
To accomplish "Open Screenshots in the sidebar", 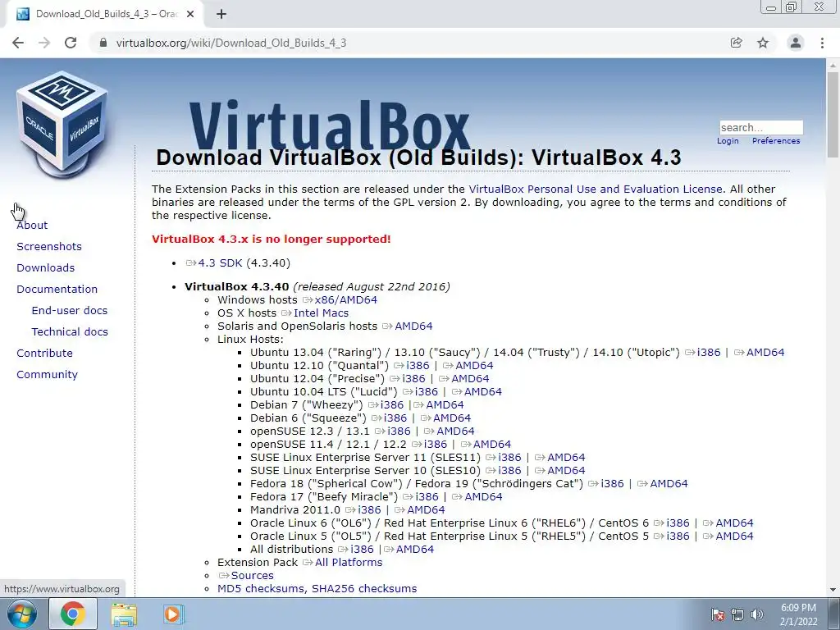I will point(49,246).
